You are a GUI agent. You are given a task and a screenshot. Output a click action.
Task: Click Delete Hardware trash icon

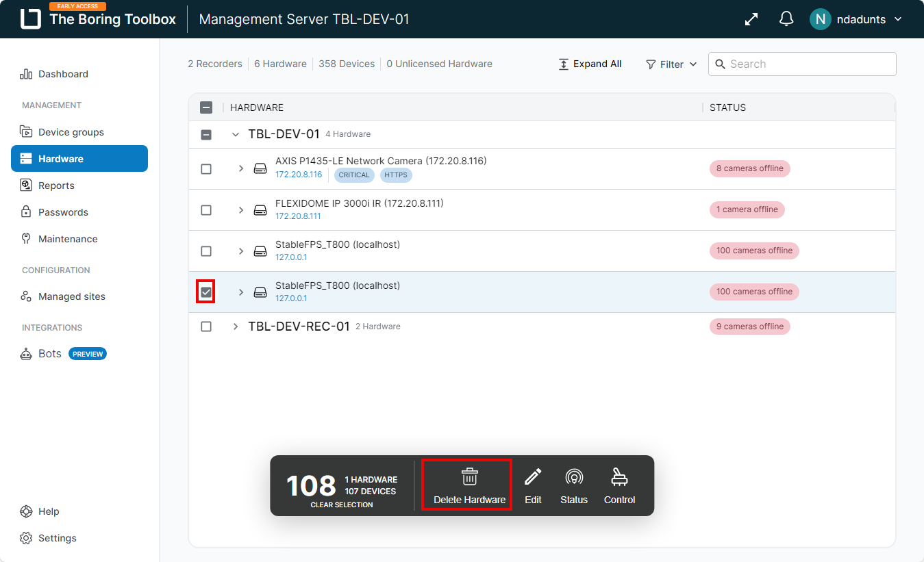(470, 477)
